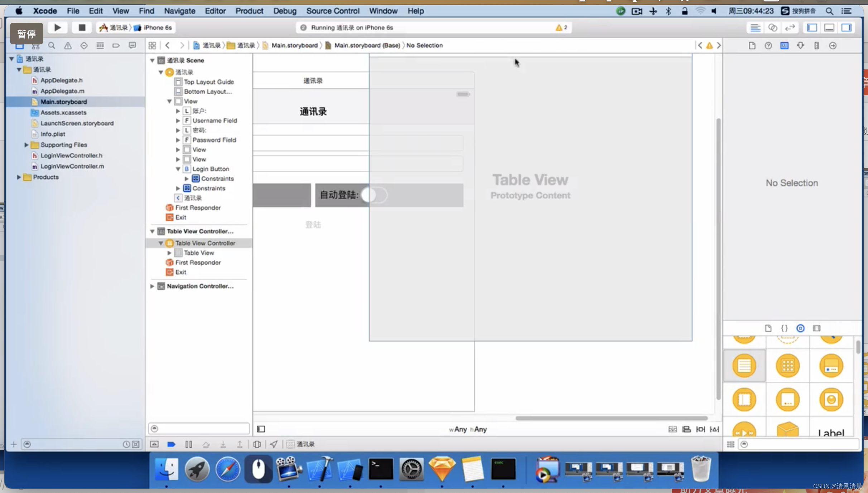The image size is (868, 493).
Task: Toggle breakpoints activation in debug bar
Action: point(171,444)
